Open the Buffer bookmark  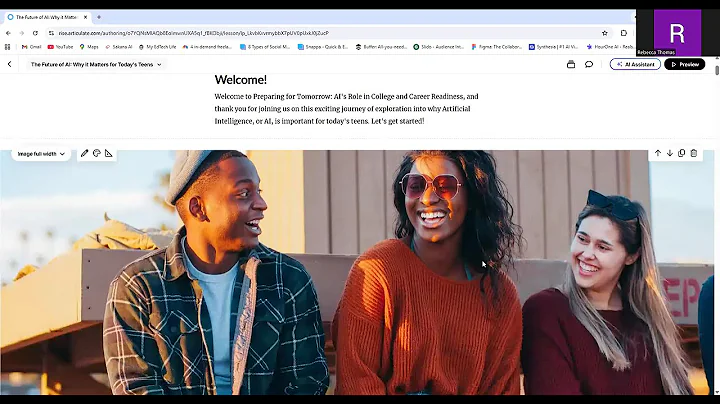(x=381, y=47)
